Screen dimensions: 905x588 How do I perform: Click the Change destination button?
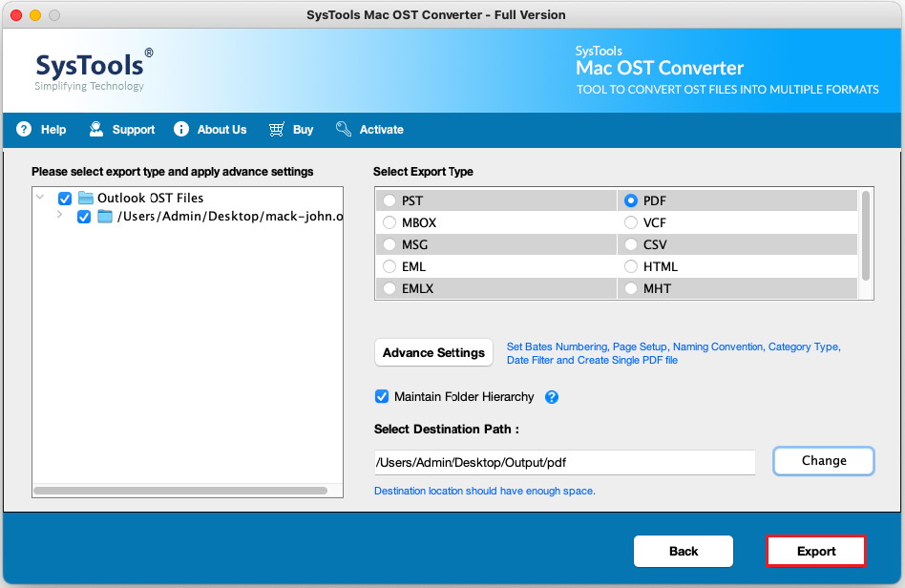coord(824,461)
